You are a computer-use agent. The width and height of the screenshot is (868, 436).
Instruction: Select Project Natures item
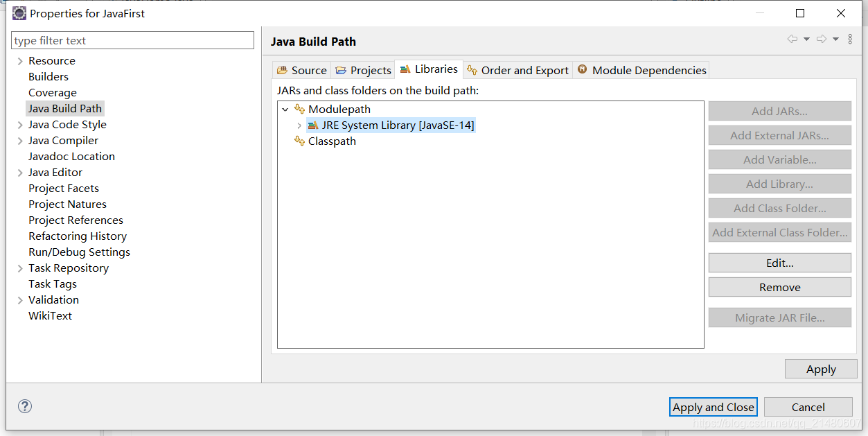(67, 204)
